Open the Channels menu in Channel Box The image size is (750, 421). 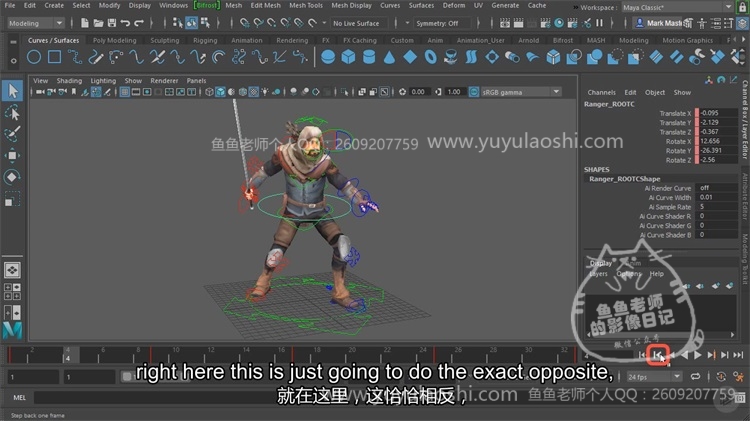pyautogui.click(x=601, y=92)
